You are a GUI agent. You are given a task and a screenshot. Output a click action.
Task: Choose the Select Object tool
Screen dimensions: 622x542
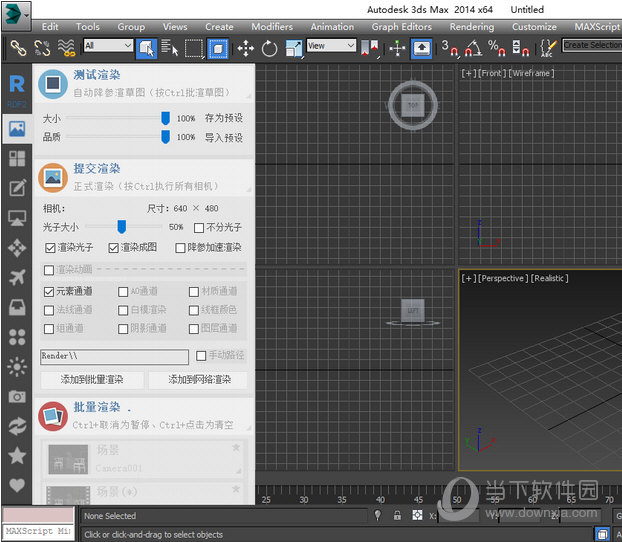(146, 48)
